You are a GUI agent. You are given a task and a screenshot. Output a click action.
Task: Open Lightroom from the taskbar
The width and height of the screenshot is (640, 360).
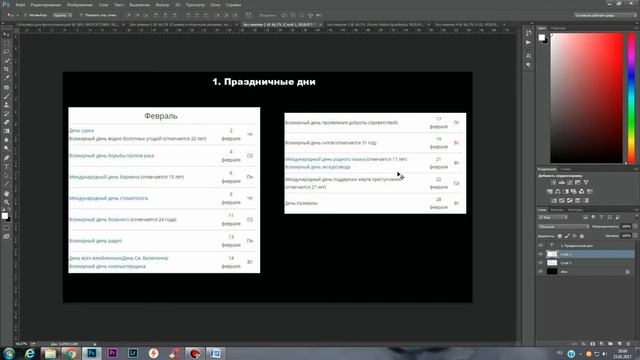point(133,353)
